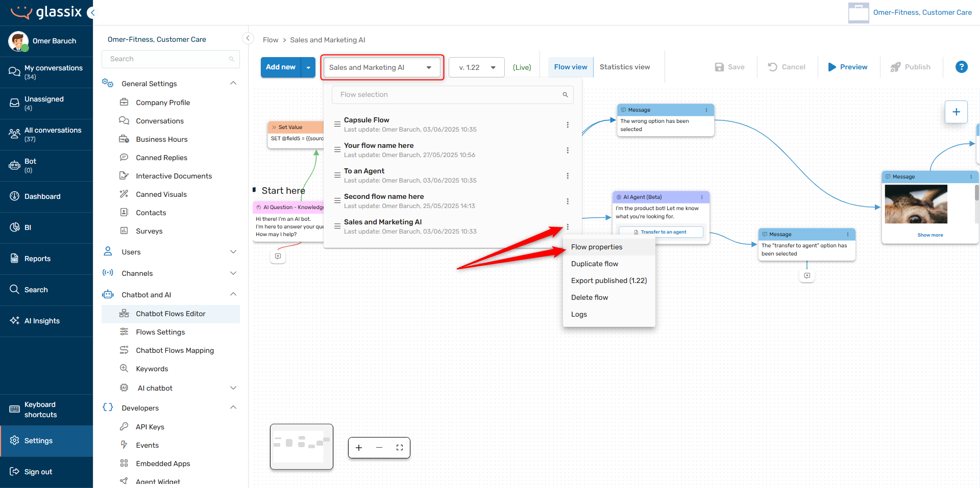The height and width of the screenshot is (488, 980).
Task: Click the flow minimap thumbnail
Action: 302,447
